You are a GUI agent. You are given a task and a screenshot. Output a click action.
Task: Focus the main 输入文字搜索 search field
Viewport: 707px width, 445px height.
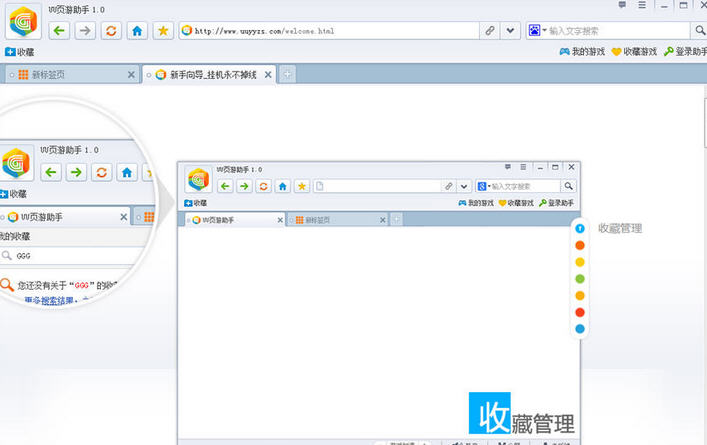point(618,31)
